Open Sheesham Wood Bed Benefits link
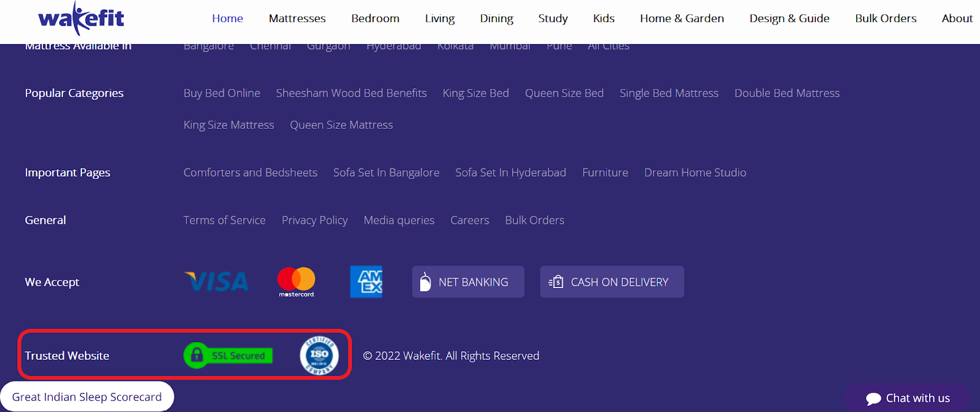This screenshot has height=412, width=980. 352,93
